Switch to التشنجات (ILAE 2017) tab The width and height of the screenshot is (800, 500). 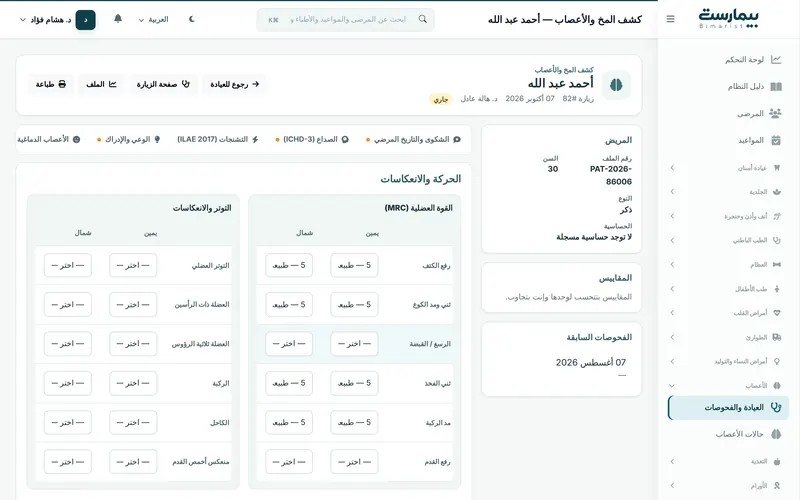pyautogui.click(x=218, y=139)
